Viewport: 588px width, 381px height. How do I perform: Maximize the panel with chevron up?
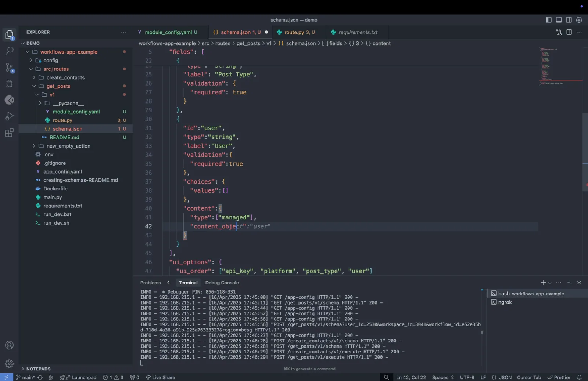pyautogui.click(x=569, y=283)
